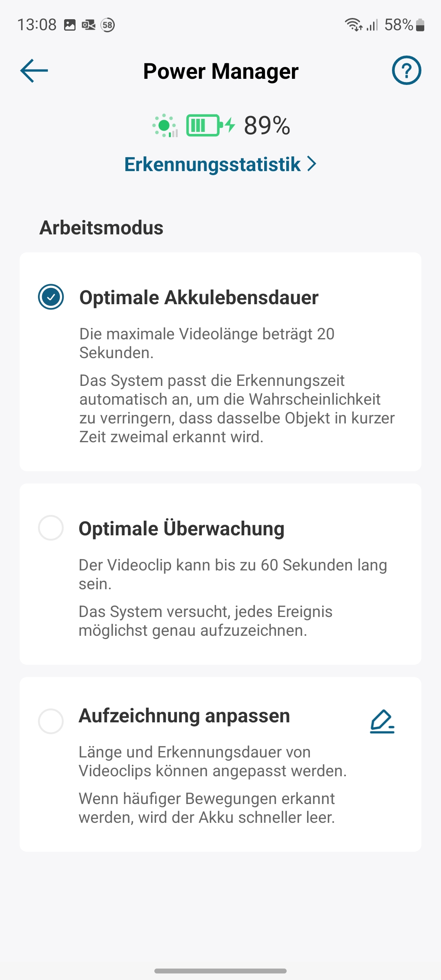This screenshot has width=441, height=980.
Task: Tap the Aufzeichnung anpassen heading
Action: [x=184, y=716]
